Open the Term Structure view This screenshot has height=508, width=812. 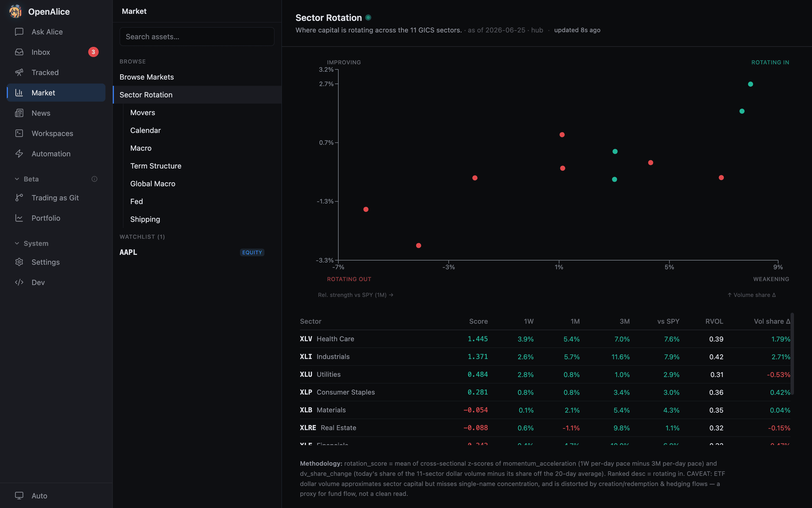[202, 166]
